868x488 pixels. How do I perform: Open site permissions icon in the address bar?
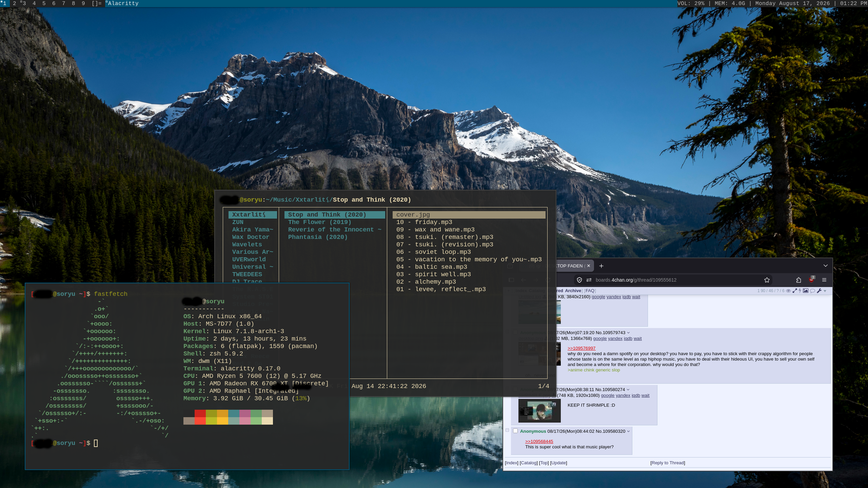click(589, 280)
